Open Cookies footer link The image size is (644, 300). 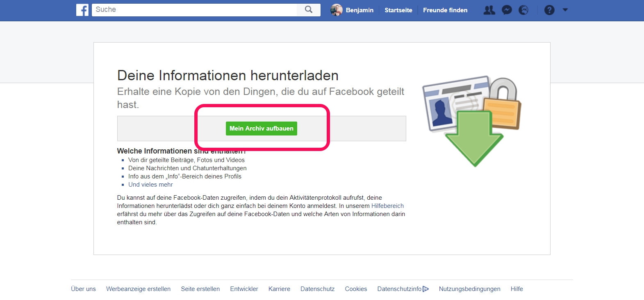pyautogui.click(x=356, y=289)
